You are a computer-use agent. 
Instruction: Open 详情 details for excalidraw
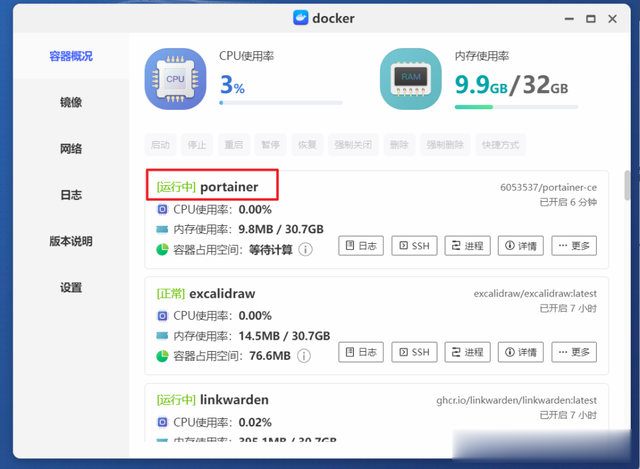520,352
